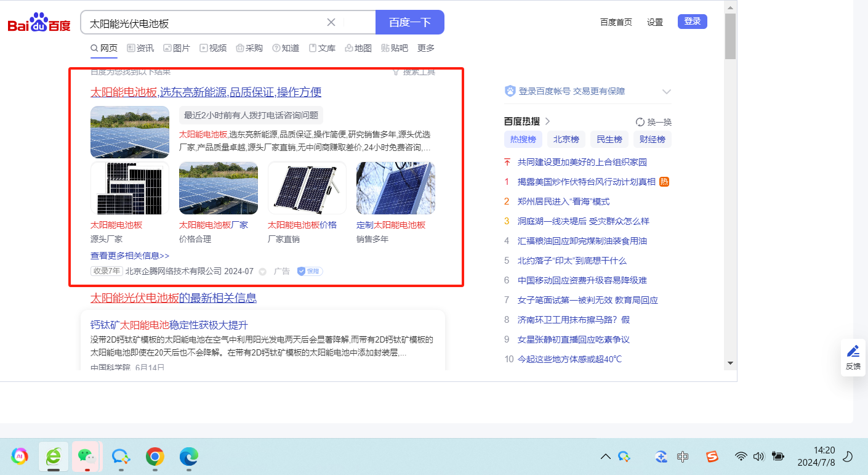Open the dropdown arrow beside 2024-07
The width and height of the screenshot is (868, 475).
(x=262, y=272)
